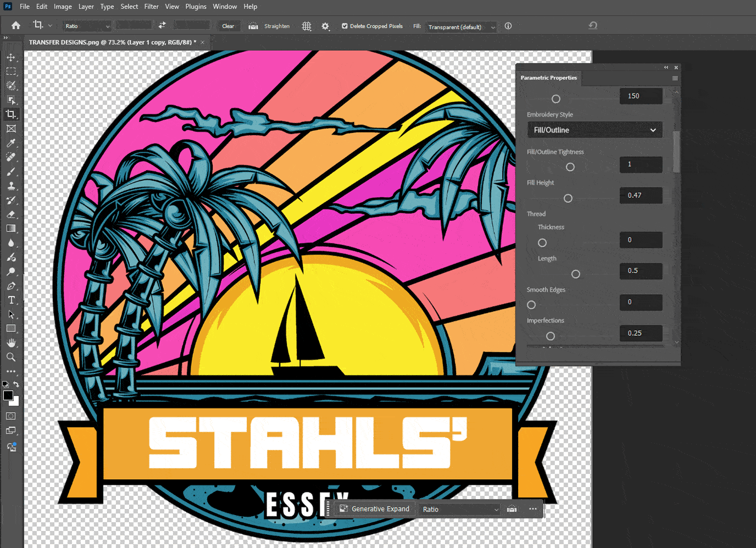Open the Filter menu
Screen dimensions: 756x548
click(x=151, y=7)
